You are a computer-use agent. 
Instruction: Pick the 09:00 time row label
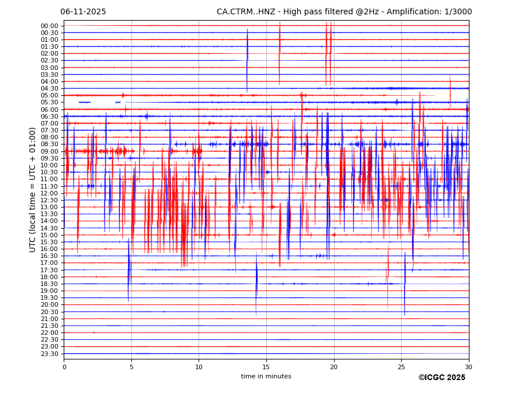click(49, 151)
